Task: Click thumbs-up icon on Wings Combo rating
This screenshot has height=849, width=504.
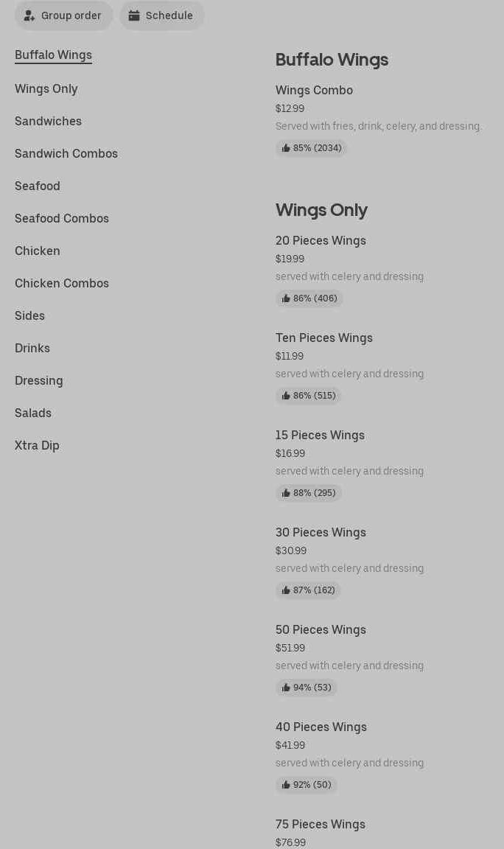Action: click(x=286, y=148)
